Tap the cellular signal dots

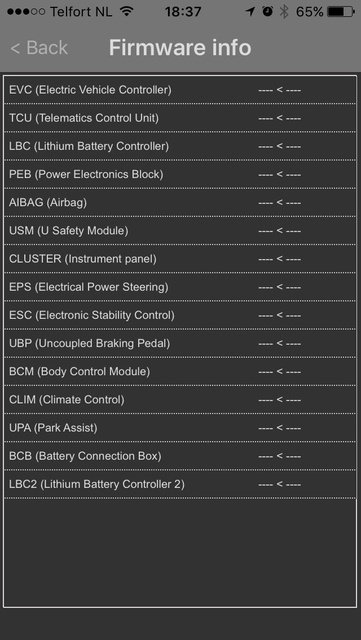26,11
